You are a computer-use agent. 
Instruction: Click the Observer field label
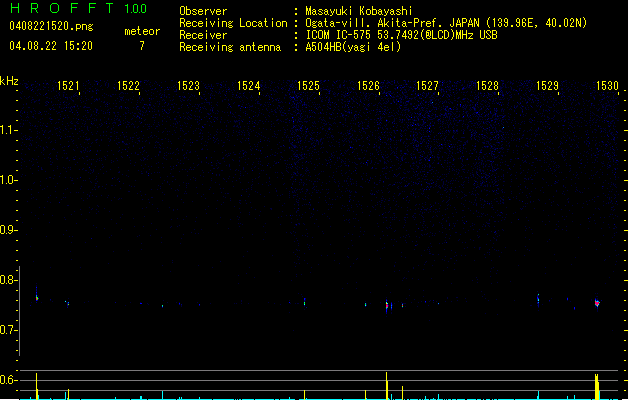pos(203,11)
